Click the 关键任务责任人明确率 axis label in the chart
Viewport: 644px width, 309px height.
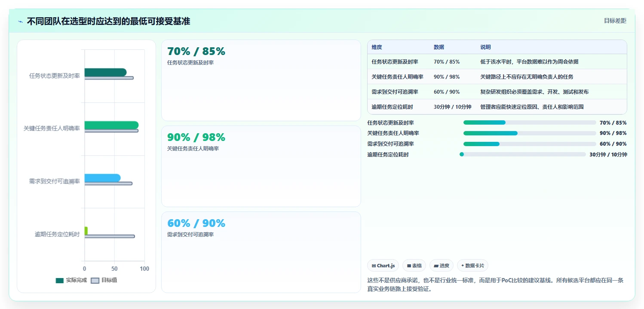tap(52, 128)
